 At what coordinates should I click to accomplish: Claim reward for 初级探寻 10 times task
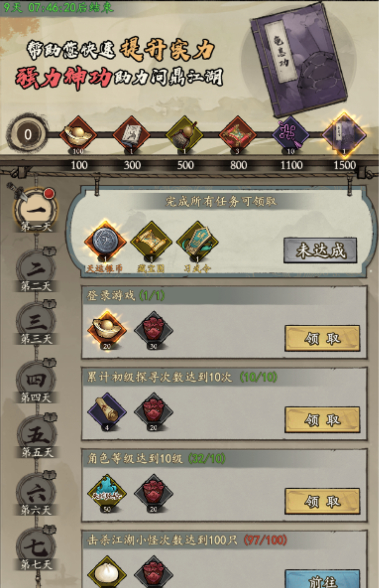point(322,420)
